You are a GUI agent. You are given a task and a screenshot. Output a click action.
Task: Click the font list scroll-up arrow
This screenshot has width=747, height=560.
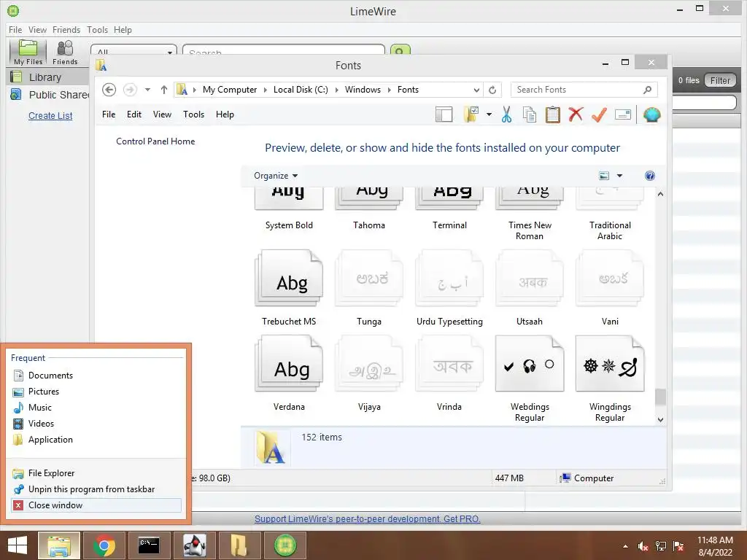[x=660, y=194]
